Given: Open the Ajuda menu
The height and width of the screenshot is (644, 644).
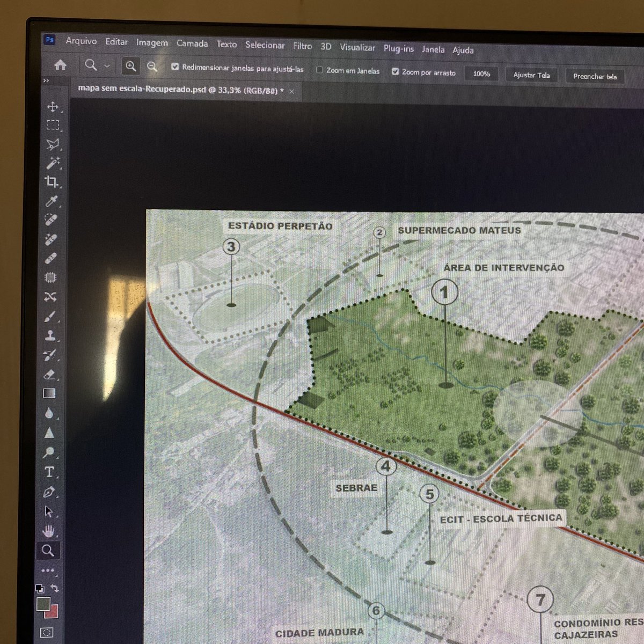Looking at the screenshot, I should (463, 50).
